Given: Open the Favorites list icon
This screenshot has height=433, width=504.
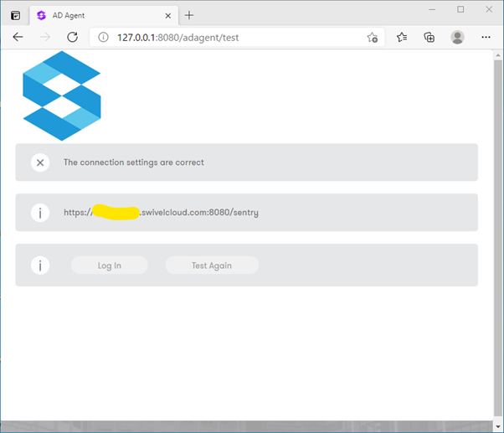Looking at the screenshot, I should 402,38.
